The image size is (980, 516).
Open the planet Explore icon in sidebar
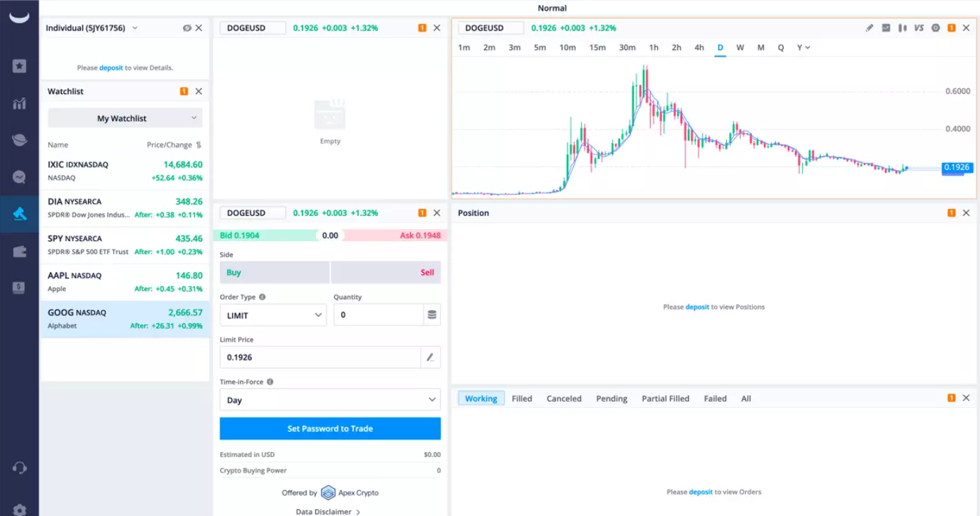tap(19, 140)
